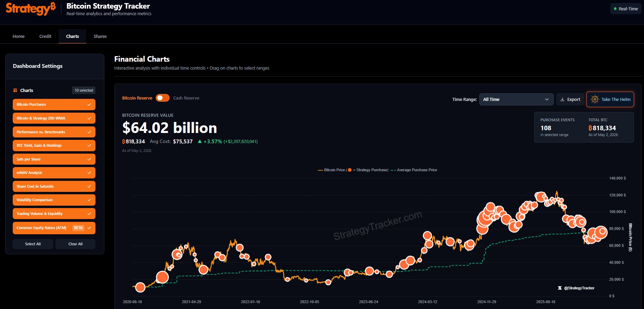The image size is (644, 309).
Task: Click the Bitcoin Price legend entry
Action: pos(353,170)
